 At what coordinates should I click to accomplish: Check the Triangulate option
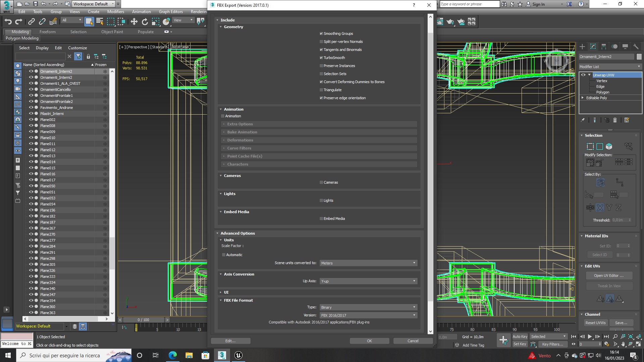click(321, 90)
